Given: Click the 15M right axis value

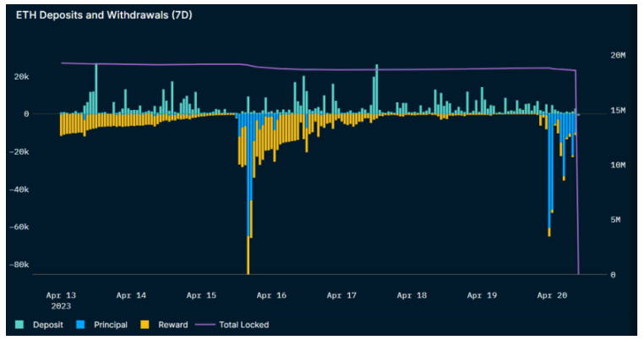Looking at the screenshot, I should pos(618,110).
